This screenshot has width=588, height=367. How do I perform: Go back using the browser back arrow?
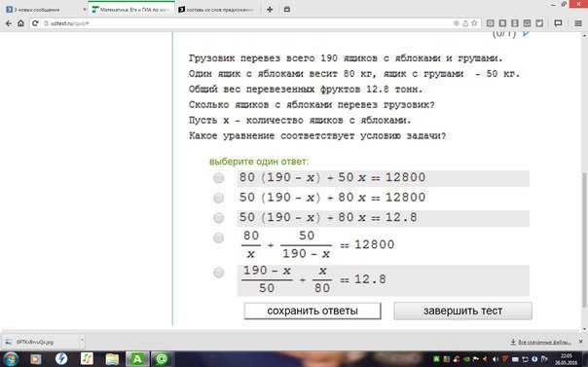tap(8, 23)
